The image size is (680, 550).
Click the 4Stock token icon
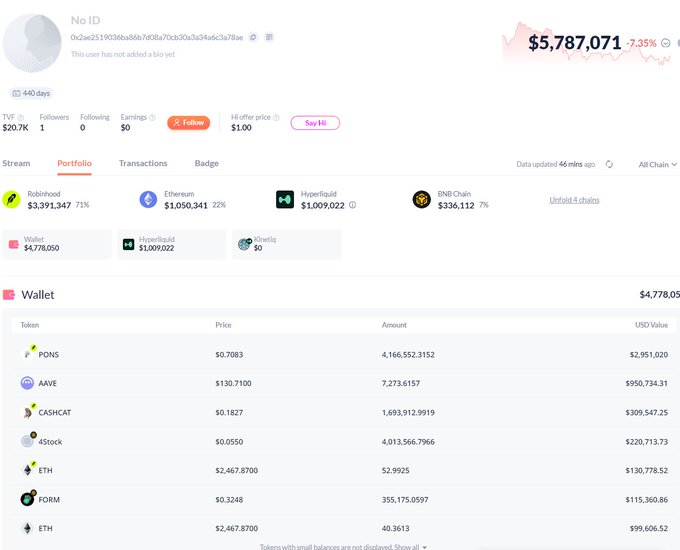(28, 441)
